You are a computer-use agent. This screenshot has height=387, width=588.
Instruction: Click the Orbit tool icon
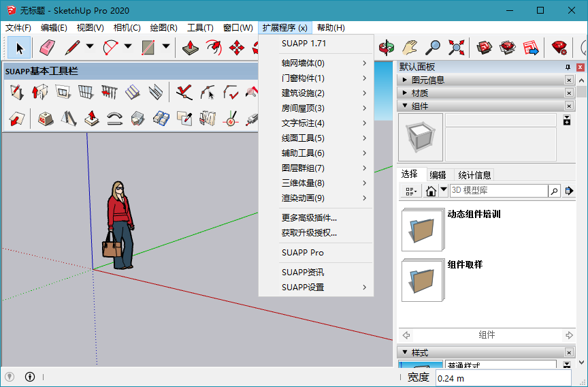coord(386,48)
